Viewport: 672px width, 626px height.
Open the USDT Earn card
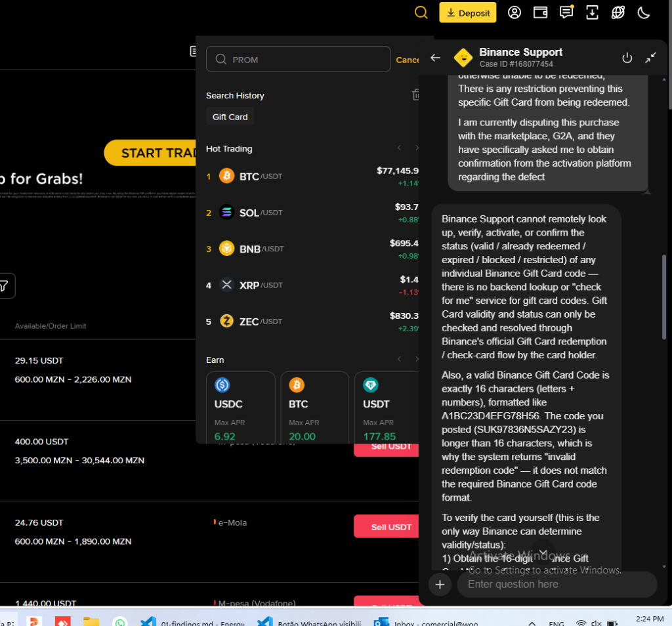click(387, 407)
